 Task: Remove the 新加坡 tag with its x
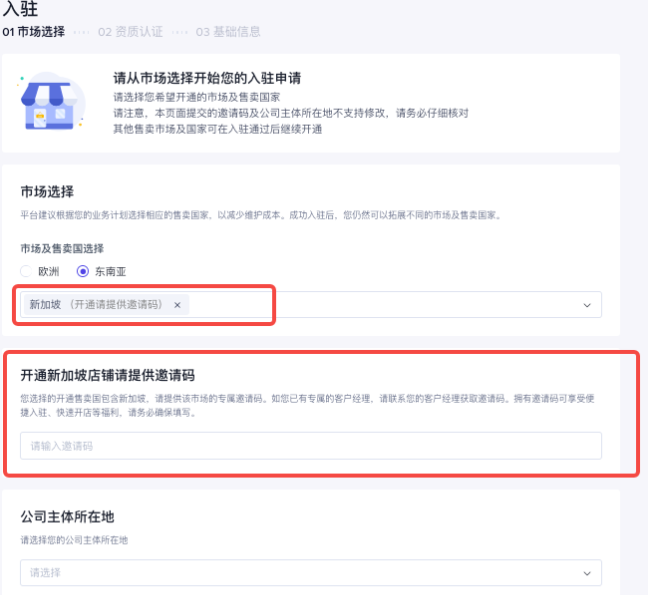coord(177,305)
